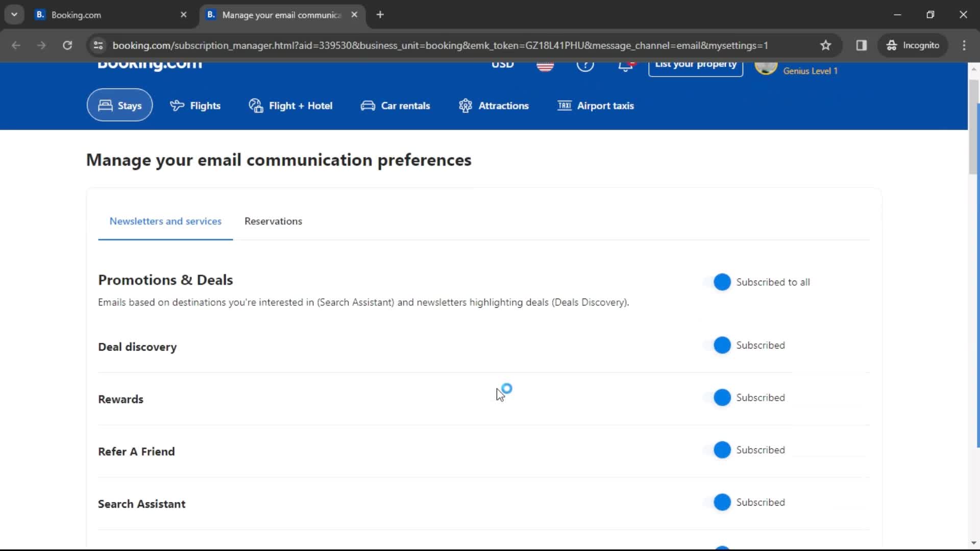The image size is (980, 551).
Task: Toggle Rewards subscription
Action: (718, 398)
